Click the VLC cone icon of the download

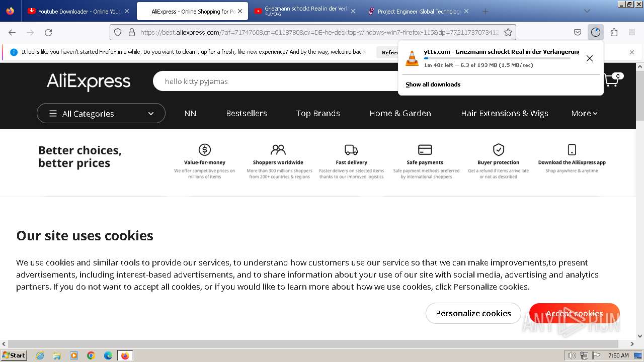(412, 58)
